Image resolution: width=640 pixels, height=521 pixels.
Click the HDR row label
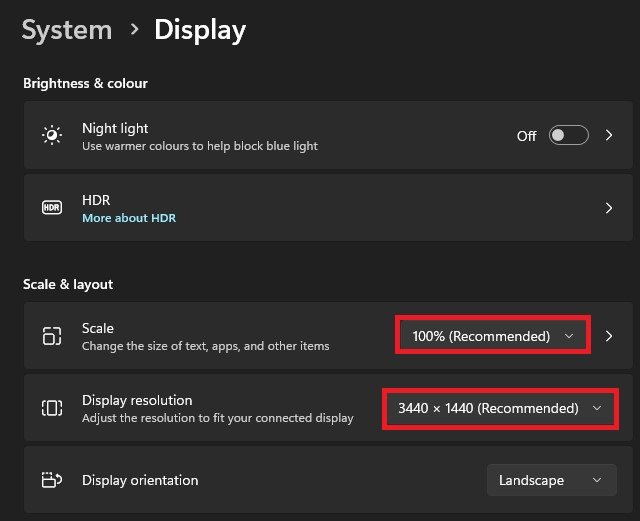point(96,200)
